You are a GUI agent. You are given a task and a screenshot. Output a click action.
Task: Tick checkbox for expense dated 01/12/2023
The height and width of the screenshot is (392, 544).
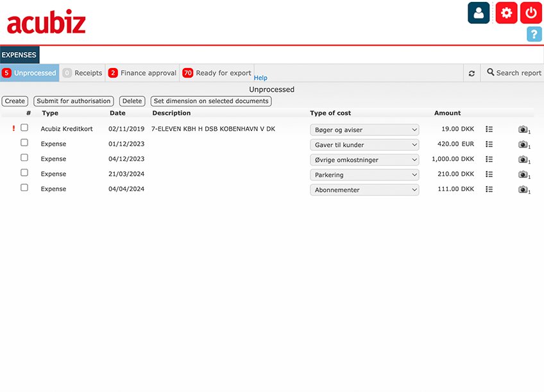tap(24, 142)
